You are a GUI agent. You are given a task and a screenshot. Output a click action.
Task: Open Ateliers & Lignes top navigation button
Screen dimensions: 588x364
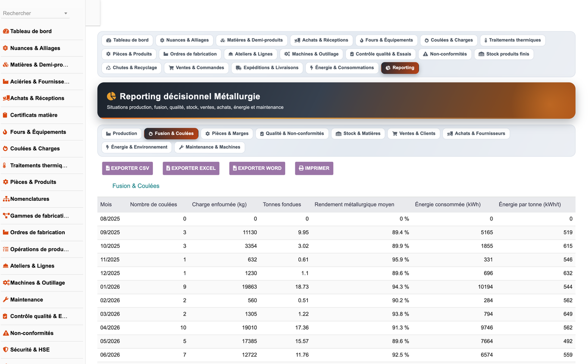(250, 54)
